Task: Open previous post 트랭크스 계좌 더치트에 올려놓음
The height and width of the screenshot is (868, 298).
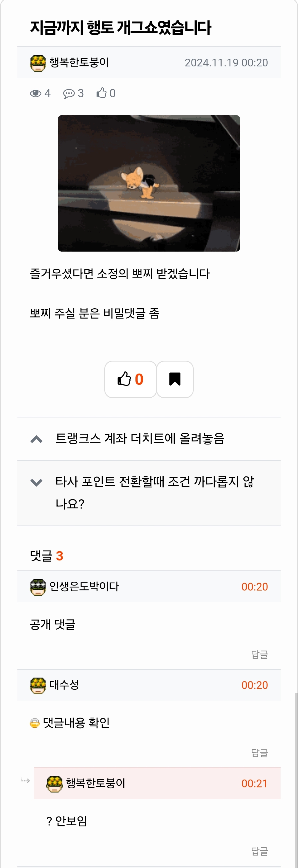Action: tap(140, 439)
